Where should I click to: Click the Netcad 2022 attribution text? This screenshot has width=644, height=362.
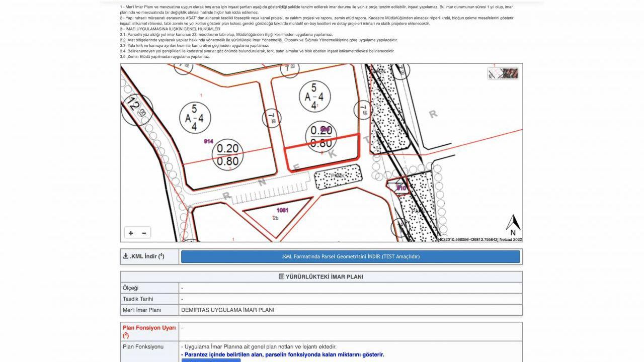pyautogui.click(x=511, y=239)
